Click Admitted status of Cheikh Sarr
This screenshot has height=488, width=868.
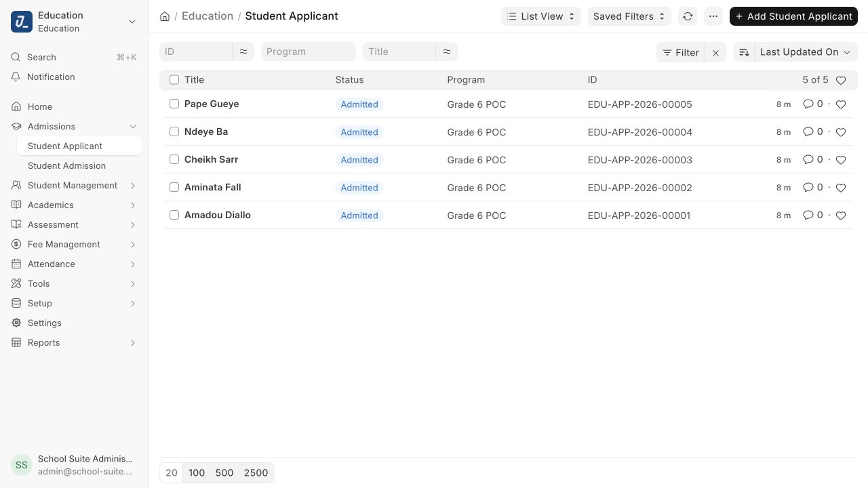pyautogui.click(x=359, y=160)
